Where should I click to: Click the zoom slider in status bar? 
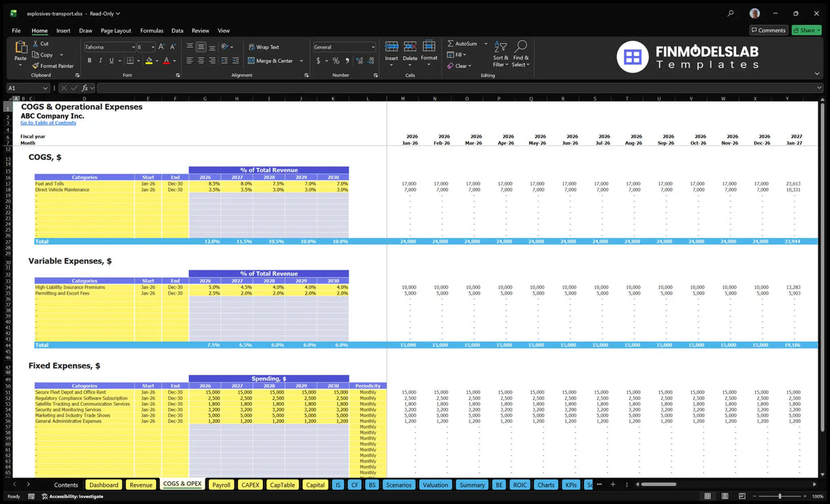pos(780,496)
